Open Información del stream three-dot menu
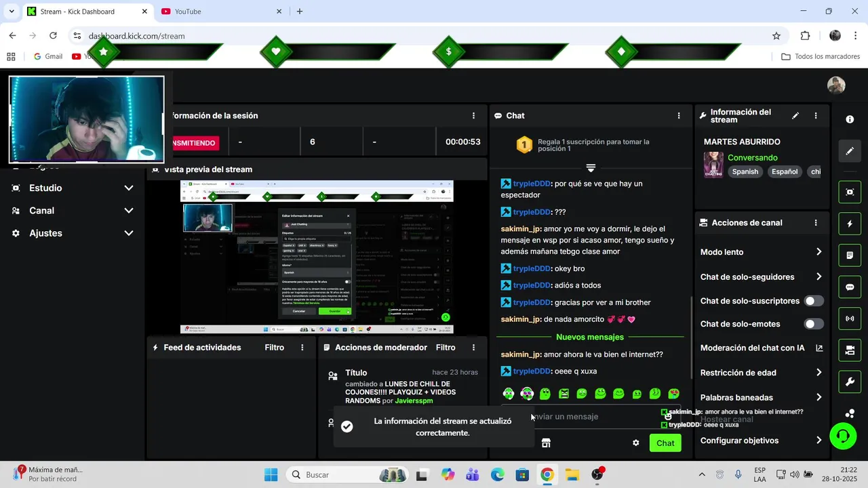The height and width of the screenshot is (488, 868). click(x=816, y=116)
